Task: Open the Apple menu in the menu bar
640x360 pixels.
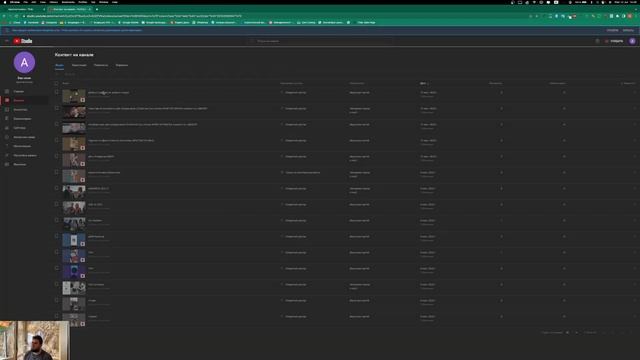Action: [5, 2]
